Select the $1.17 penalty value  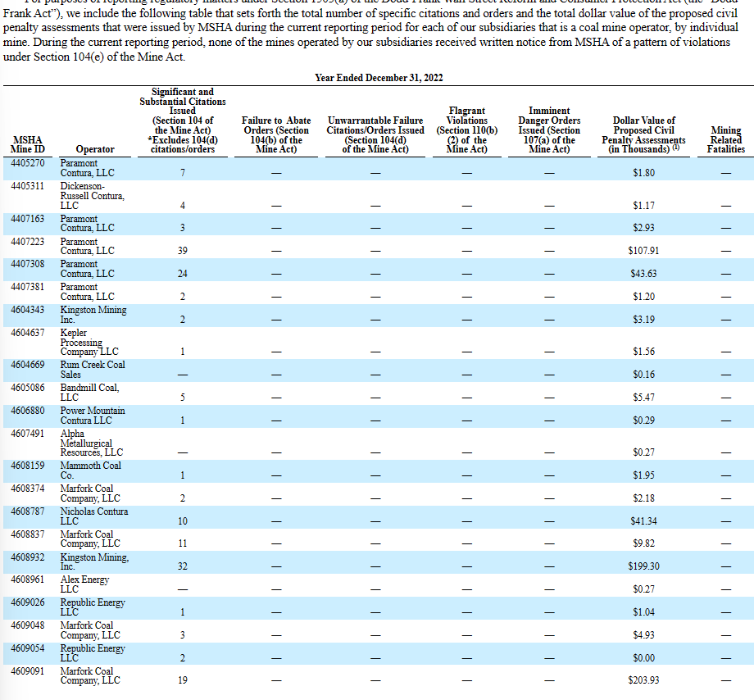click(x=643, y=206)
